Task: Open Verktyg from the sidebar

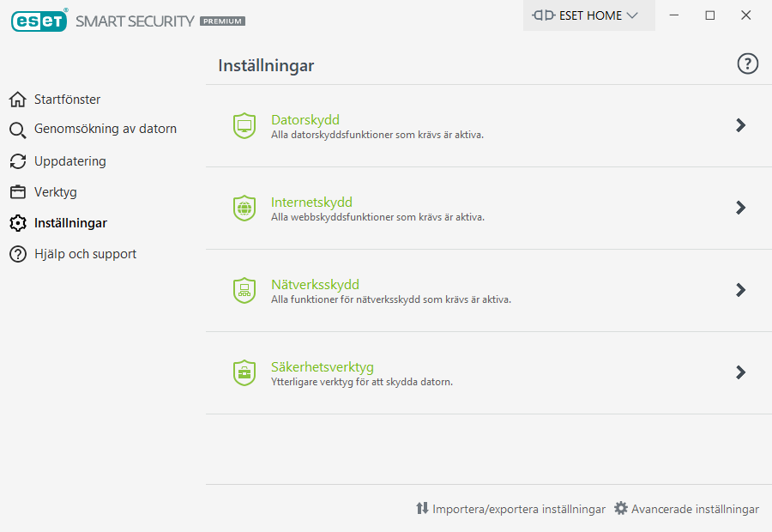Action: coord(55,192)
